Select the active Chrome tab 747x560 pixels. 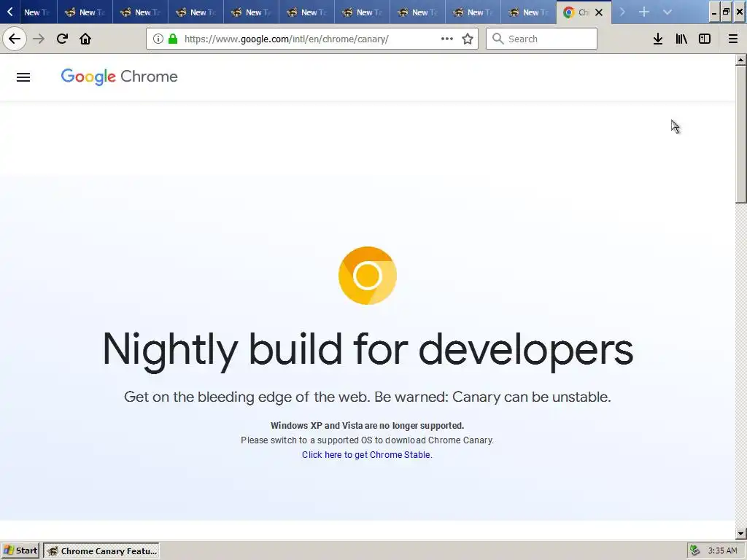[584, 12]
